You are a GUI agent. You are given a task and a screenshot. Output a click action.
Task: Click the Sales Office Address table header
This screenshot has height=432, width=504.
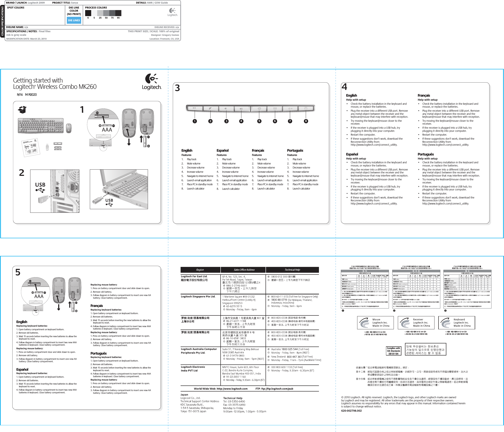tap(243, 270)
